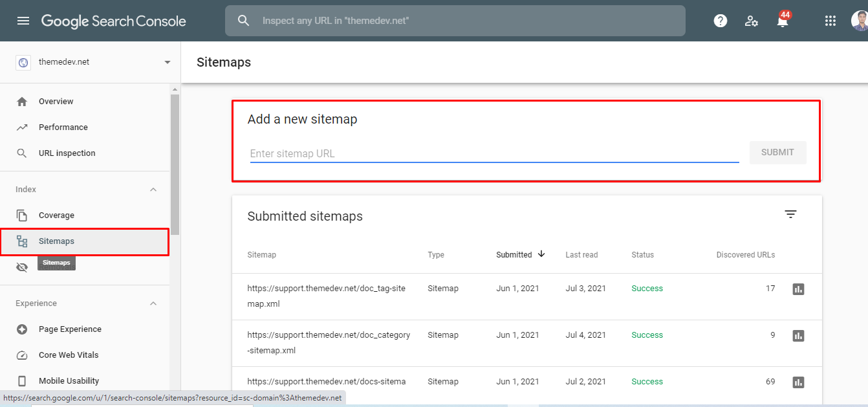
Task: Click the Core Web Vitals gauge icon
Action: click(22, 355)
